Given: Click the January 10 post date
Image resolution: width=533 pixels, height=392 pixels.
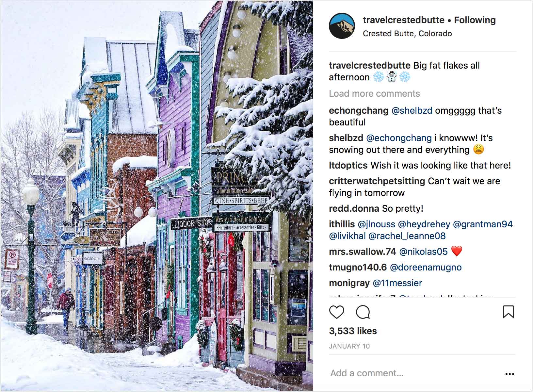Looking at the screenshot, I should tap(349, 346).
